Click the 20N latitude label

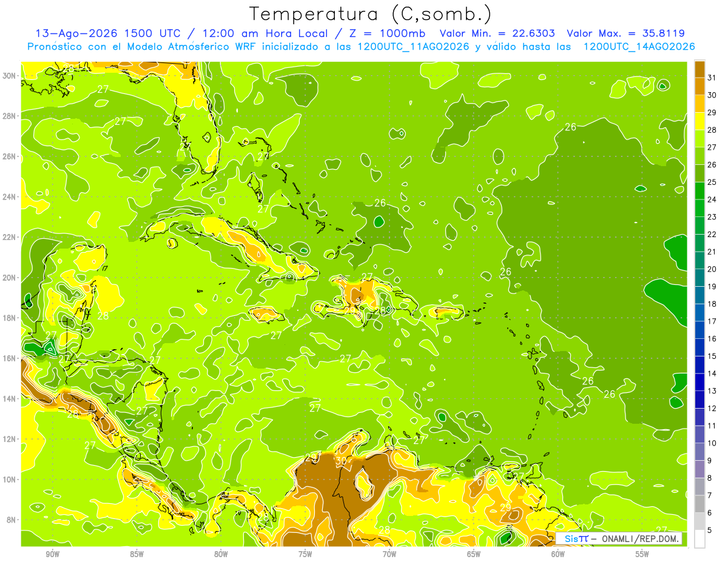tap(10, 278)
